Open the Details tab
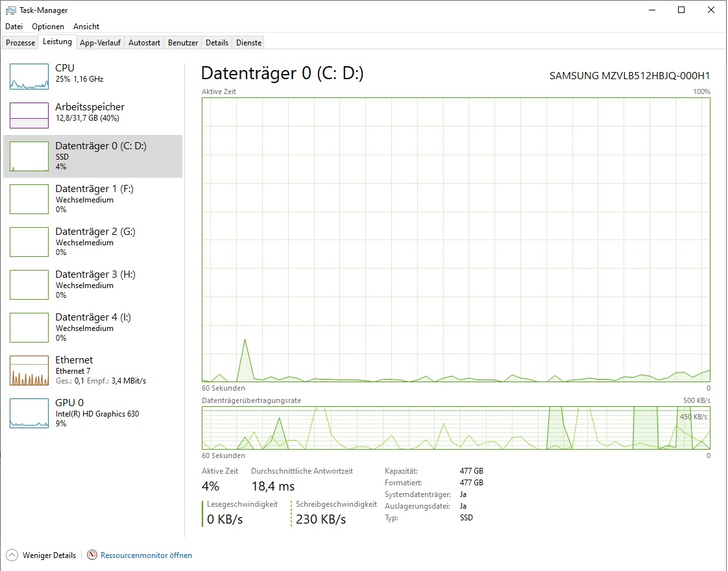This screenshot has width=728, height=571. [216, 42]
